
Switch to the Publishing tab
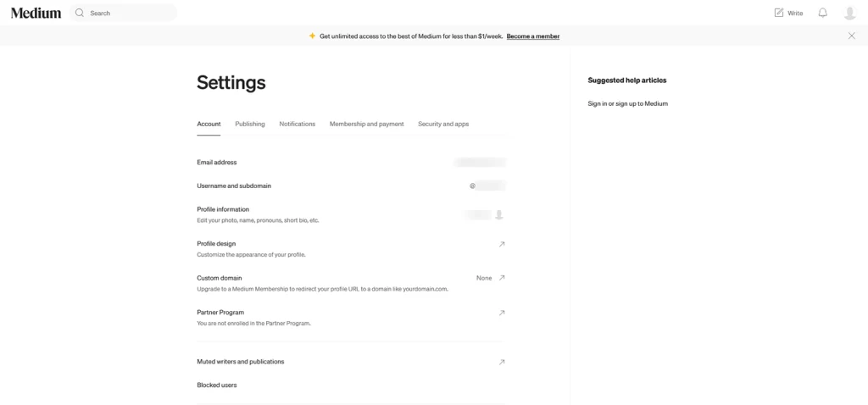point(250,124)
